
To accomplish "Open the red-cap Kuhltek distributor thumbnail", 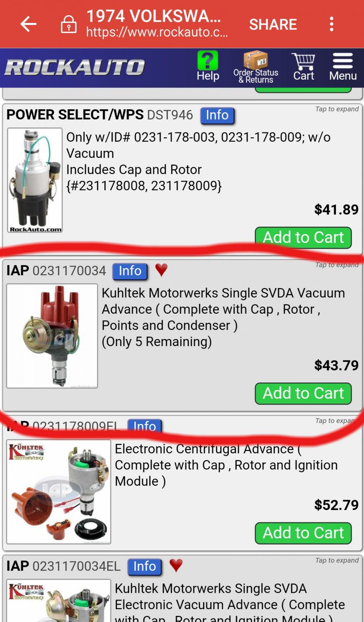I will pos(52,336).
